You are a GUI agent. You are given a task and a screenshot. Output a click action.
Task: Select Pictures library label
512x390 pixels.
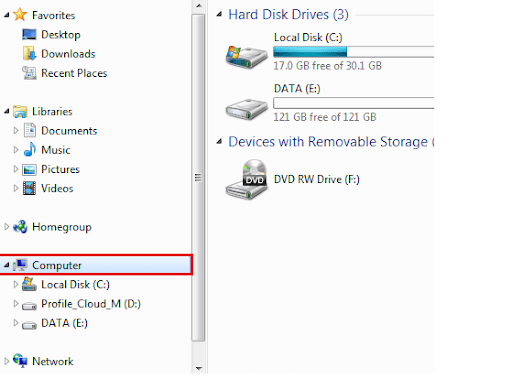(60, 169)
